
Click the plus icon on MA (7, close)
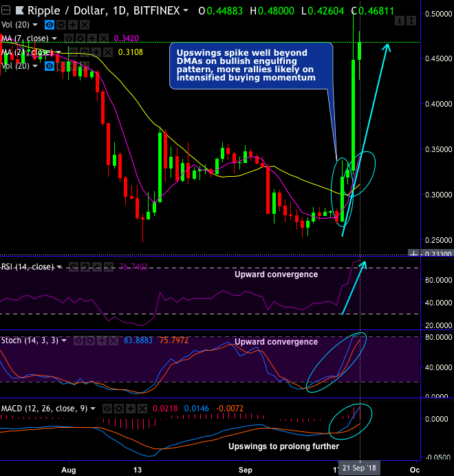91,39
